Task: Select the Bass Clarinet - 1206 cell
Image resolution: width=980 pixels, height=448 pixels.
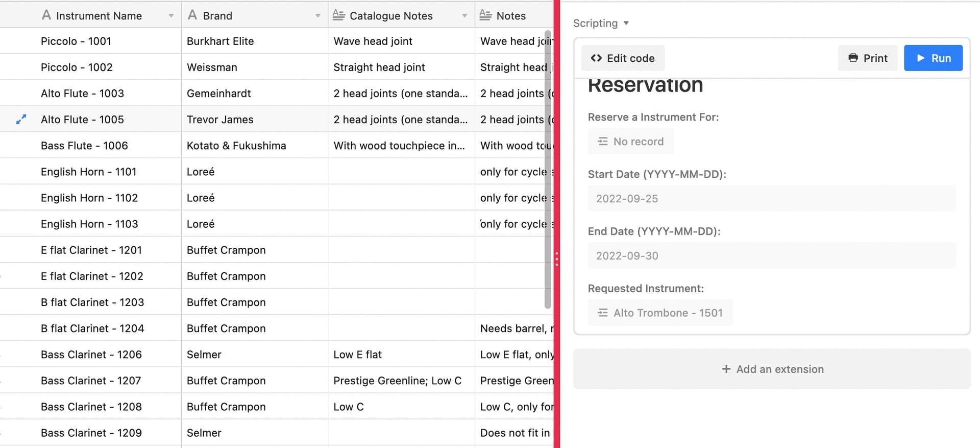Action: click(x=91, y=355)
